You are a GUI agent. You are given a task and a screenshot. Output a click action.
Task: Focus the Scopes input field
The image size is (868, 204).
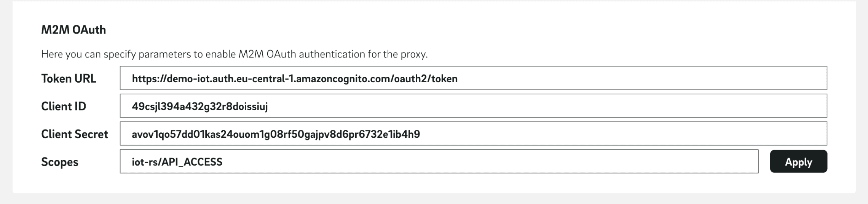439,162
